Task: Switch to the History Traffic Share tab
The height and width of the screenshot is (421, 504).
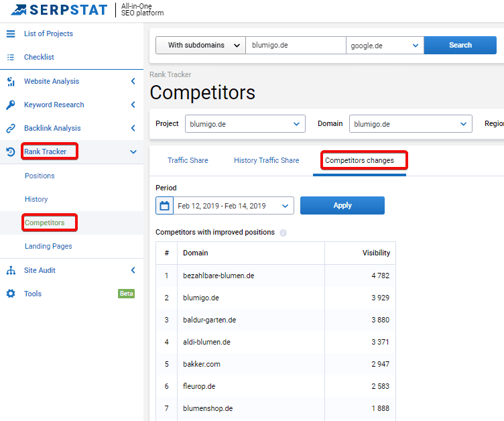Action: [x=266, y=160]
